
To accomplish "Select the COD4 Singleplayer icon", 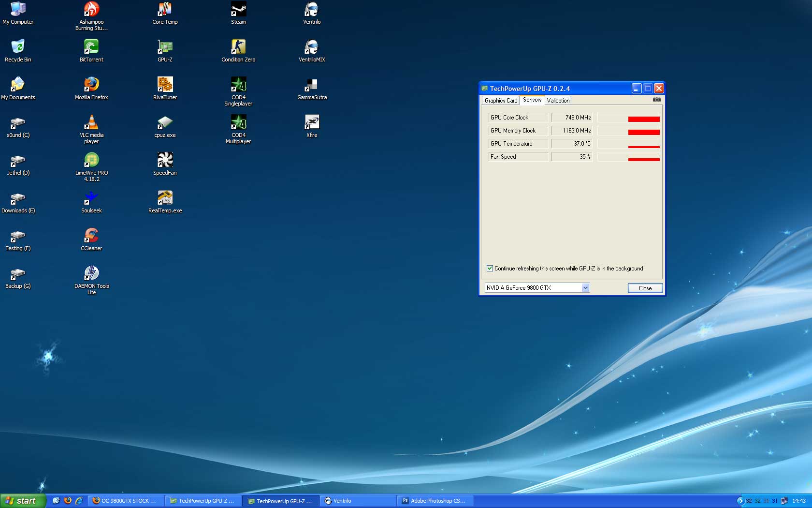I will tap(238, 91).
